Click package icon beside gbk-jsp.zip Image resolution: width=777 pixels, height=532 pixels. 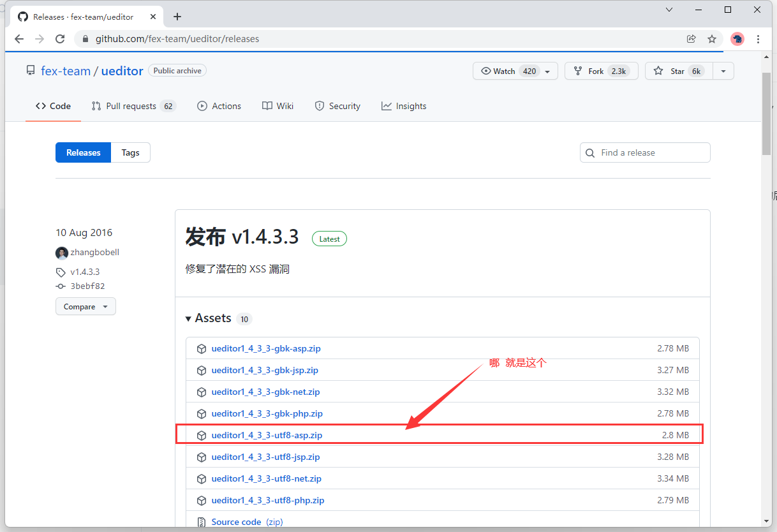(x=201, y=371)
